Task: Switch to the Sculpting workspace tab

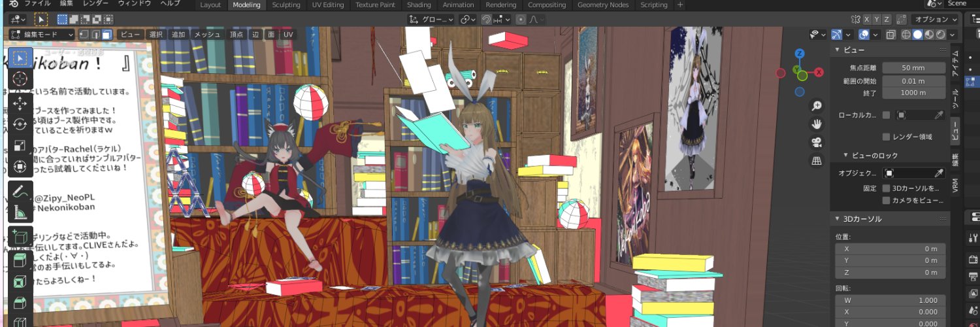Action: pyautogui.click(x=286, y=5)
